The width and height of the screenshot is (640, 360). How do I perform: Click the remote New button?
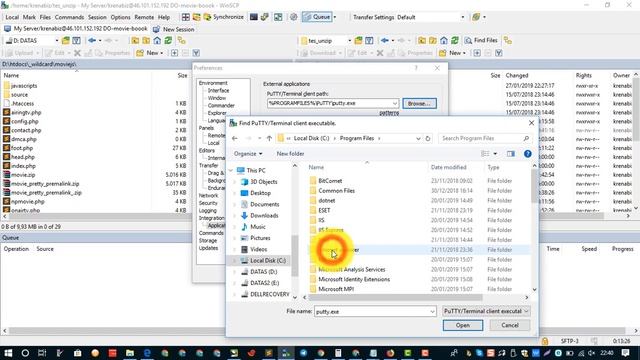(x=453, y=53)
